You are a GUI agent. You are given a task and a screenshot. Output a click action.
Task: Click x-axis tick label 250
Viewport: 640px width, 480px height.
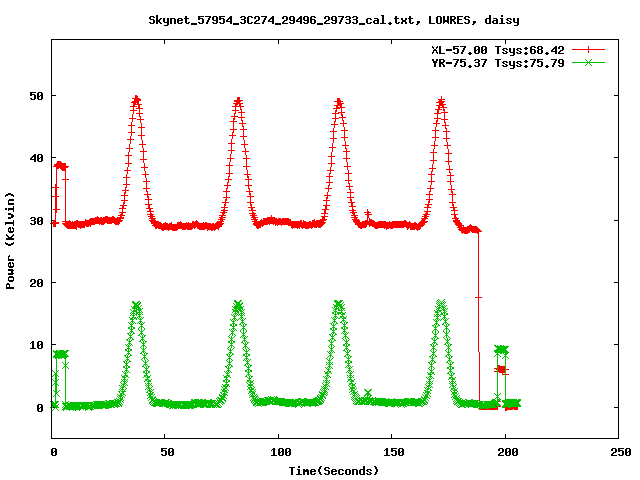(x=621, y=452)
